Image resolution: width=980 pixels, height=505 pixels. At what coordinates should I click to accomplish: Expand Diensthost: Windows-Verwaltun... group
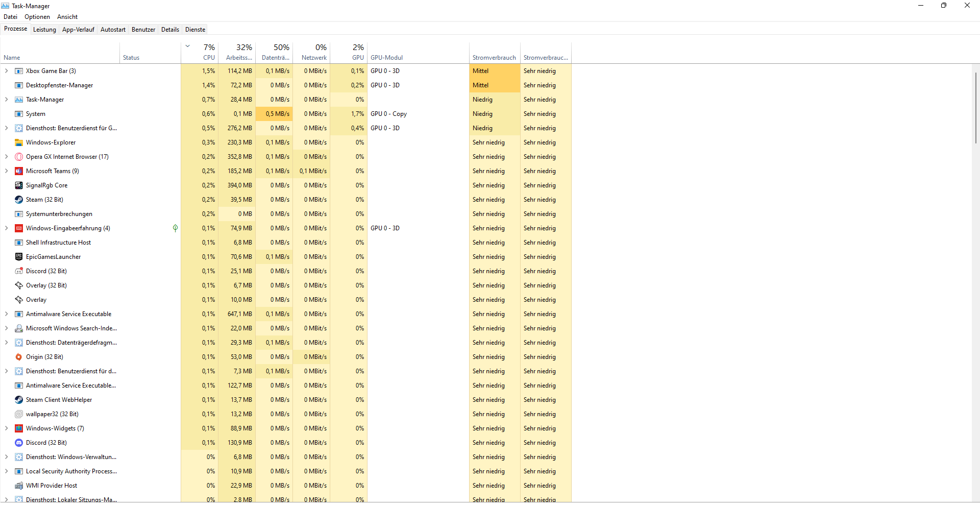click(6, 457)
